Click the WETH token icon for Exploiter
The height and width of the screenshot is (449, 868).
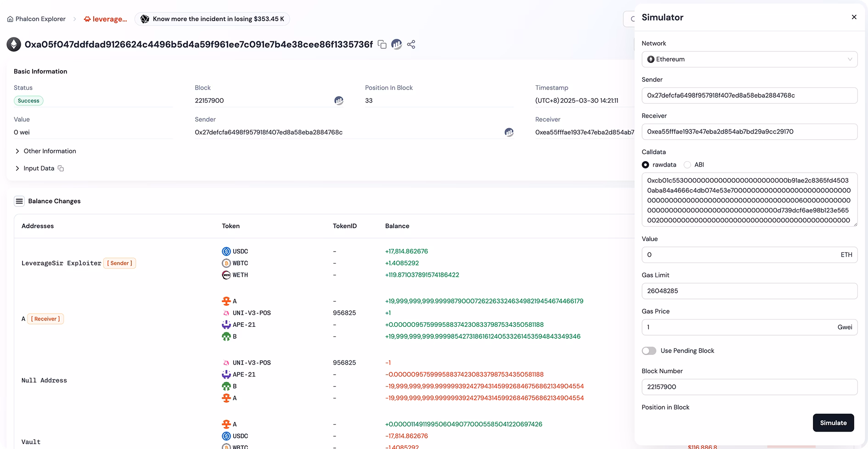(226, 275)
